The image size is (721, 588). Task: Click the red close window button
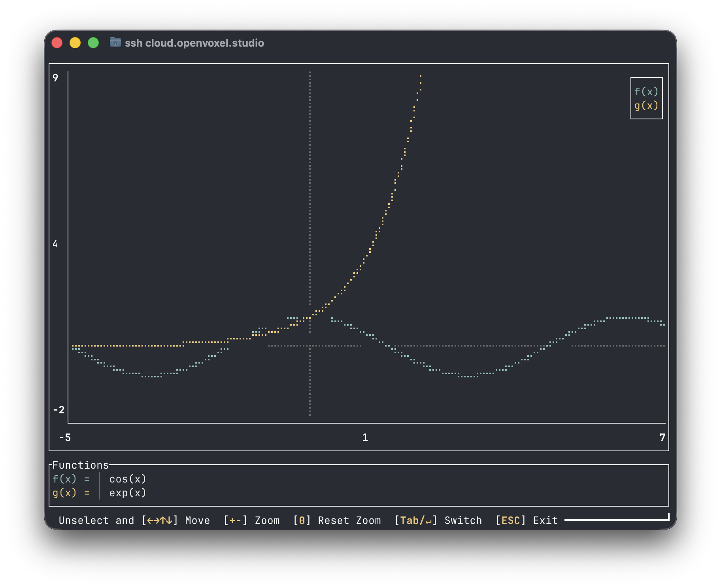(57, 43)
